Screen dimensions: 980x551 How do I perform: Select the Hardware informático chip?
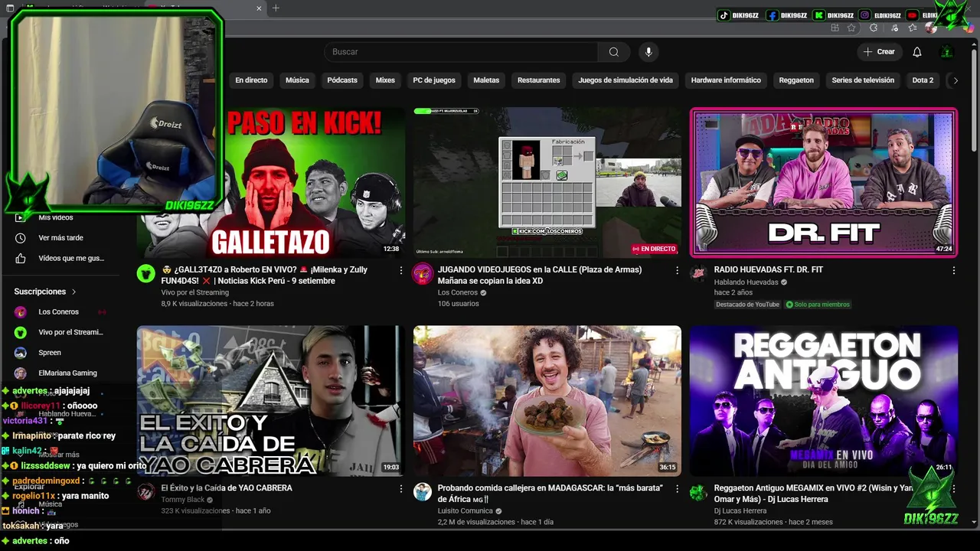tap(726, 80)
